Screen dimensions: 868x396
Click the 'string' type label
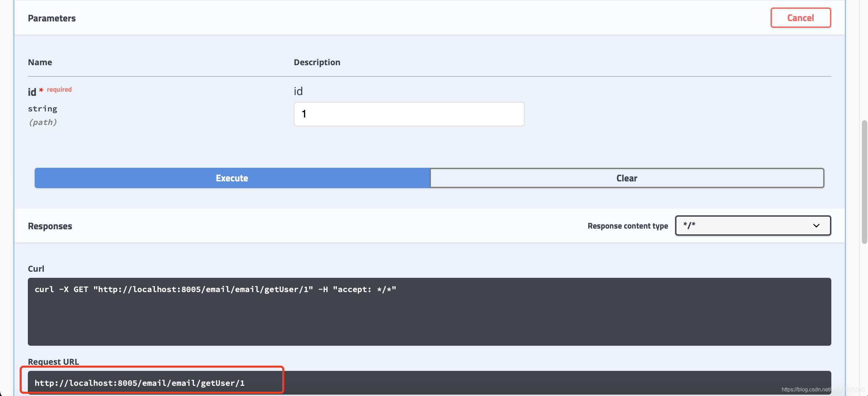point(42,109)
